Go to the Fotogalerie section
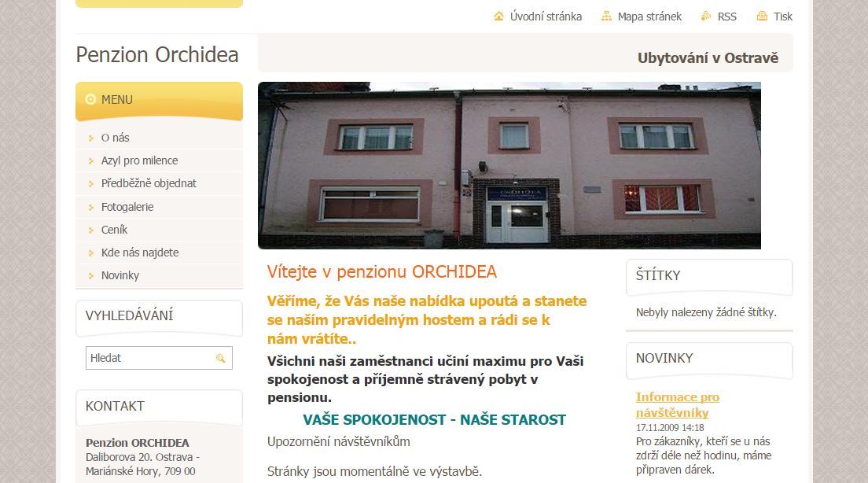 click(127, 207)
